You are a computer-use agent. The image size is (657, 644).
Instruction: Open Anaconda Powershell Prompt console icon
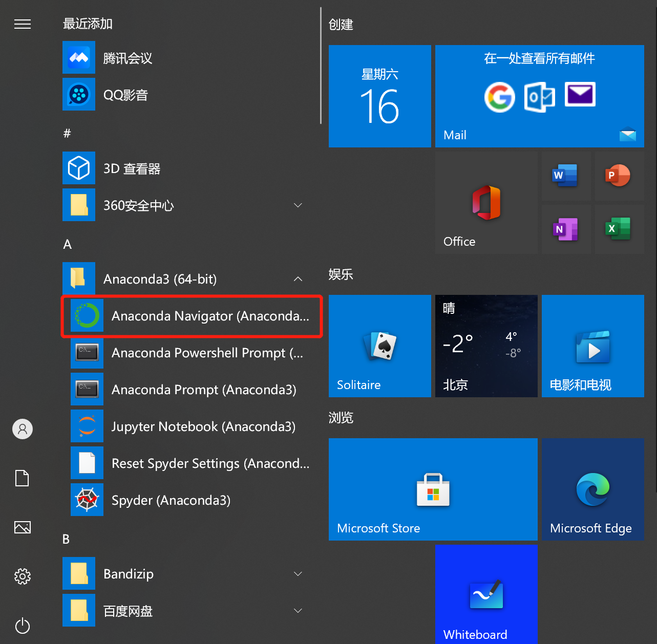click(x=87, y=352)
